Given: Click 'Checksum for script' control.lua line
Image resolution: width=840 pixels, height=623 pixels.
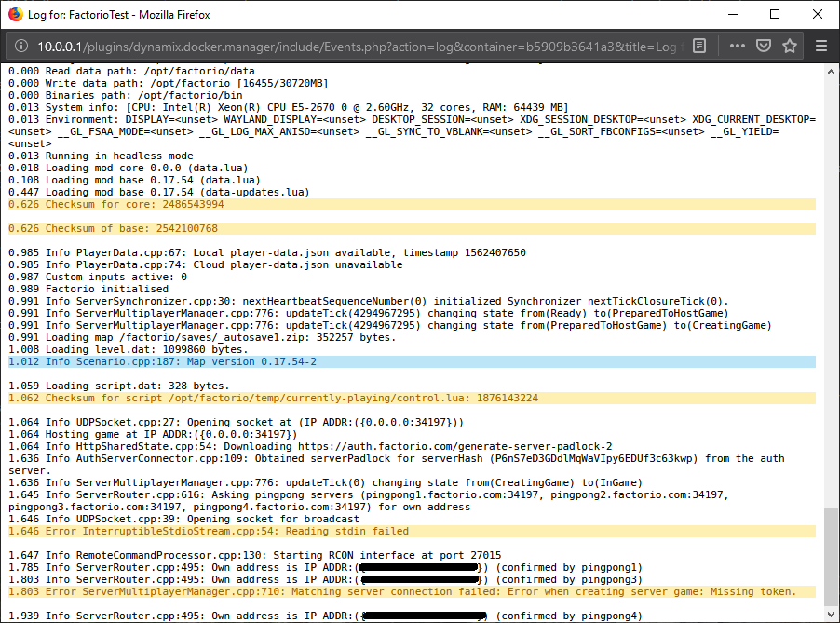Looking at the screenshot, I should (x=412, y=398).
